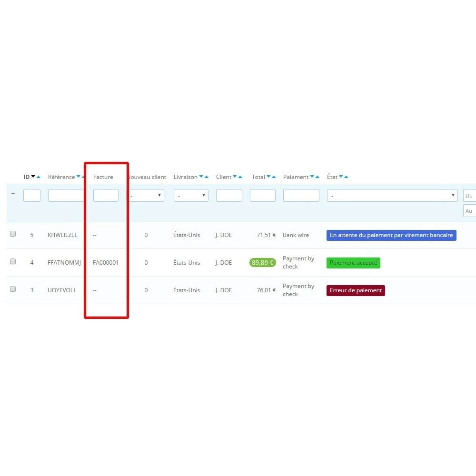Screen dimensions: 476x476
Task: Check the box for order KHWLILZLL
Action: 13,234
